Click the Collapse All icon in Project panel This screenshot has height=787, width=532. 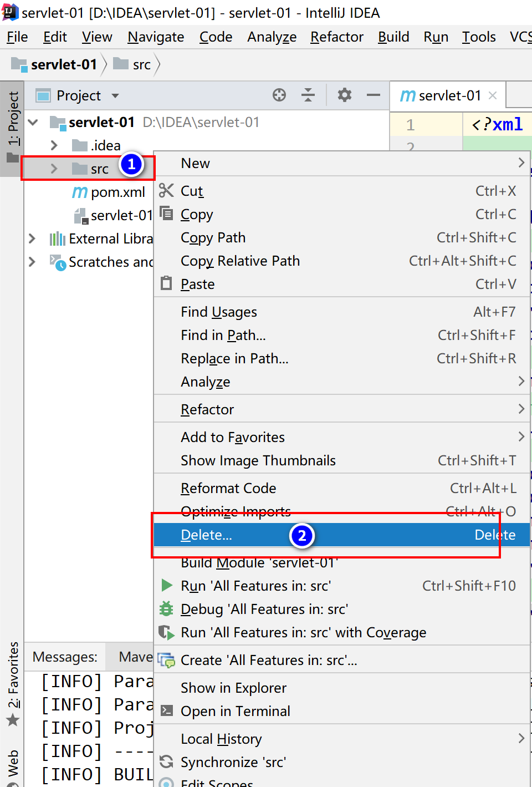308,95
